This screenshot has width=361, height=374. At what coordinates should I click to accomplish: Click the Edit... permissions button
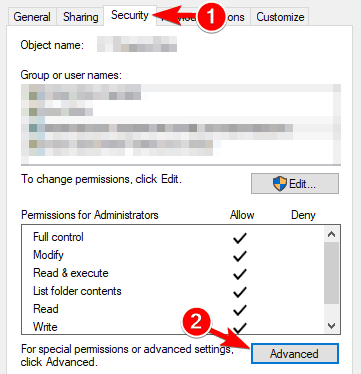pos(295,183)
